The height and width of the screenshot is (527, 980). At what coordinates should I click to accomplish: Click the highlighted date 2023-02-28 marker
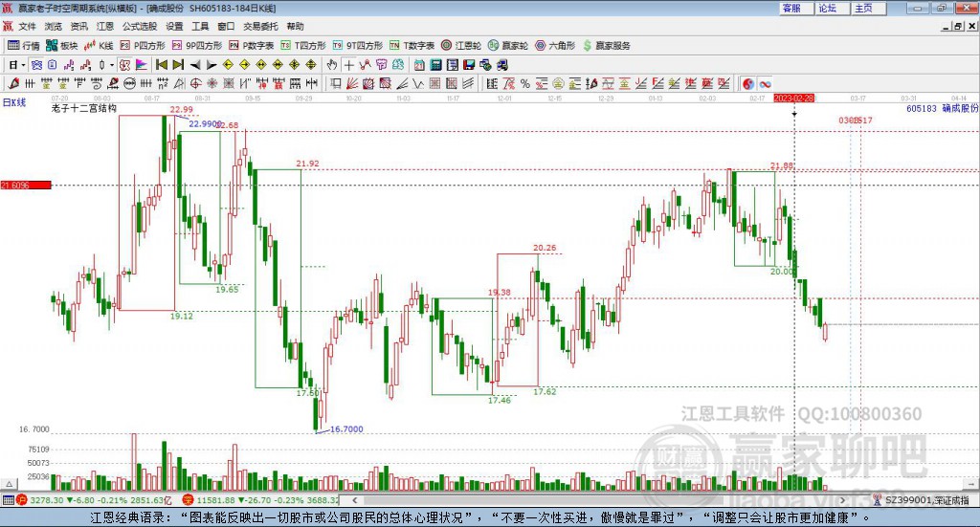793,99
